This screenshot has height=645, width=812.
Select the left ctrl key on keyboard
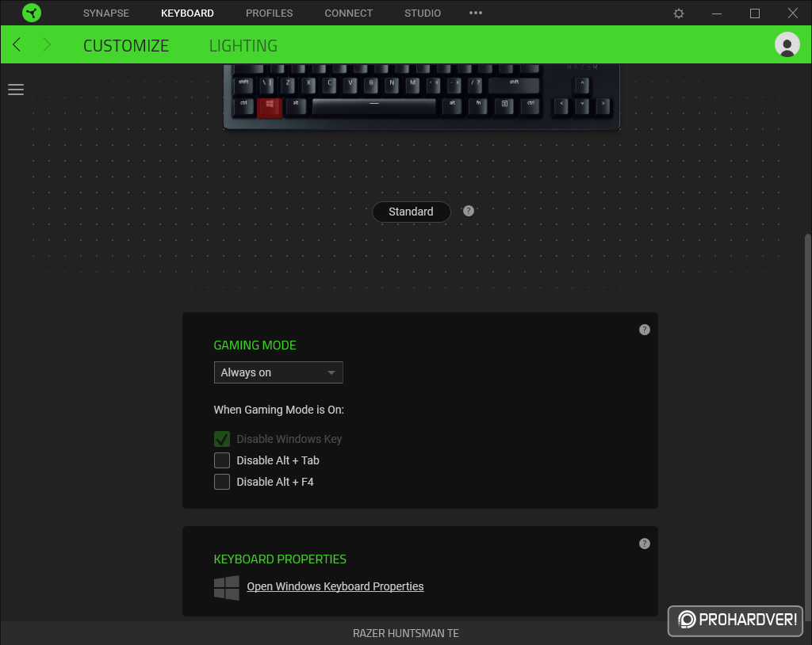(x=243, y=105)
